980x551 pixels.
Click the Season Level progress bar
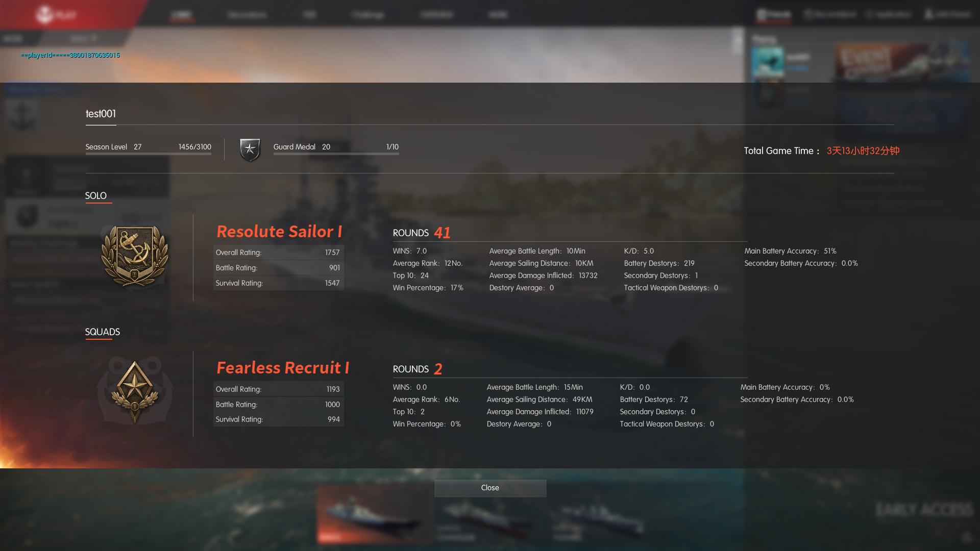click(149, 153)
